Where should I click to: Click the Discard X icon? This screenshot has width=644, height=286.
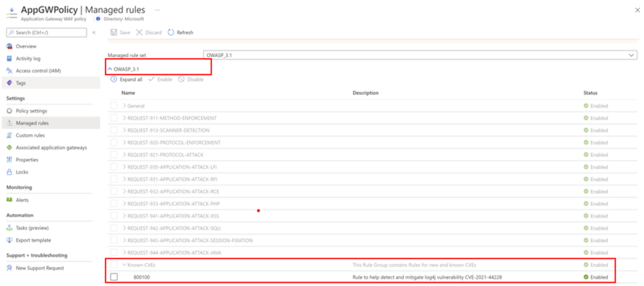139,33
